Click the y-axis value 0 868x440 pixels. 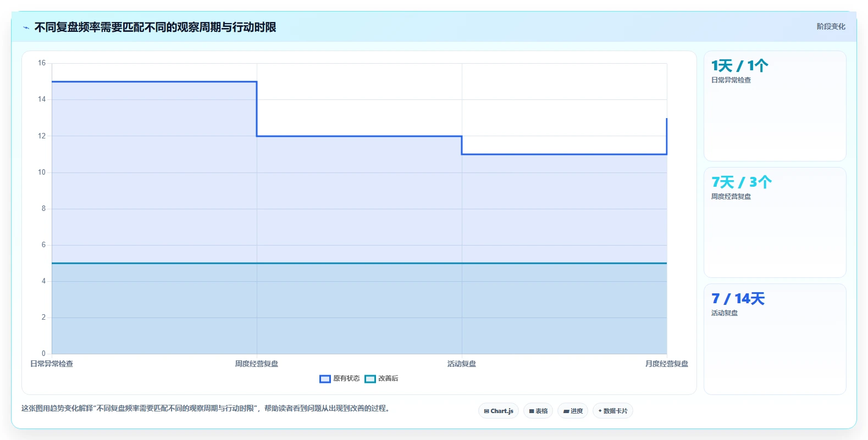pyautogui.click(x=43, y=353)
